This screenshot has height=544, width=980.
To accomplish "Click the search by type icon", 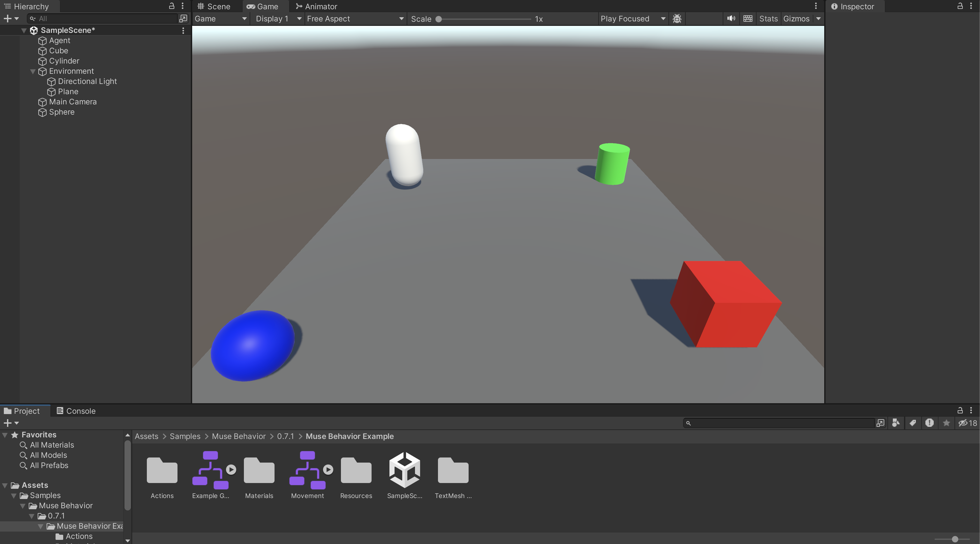I will click(896, 423).
